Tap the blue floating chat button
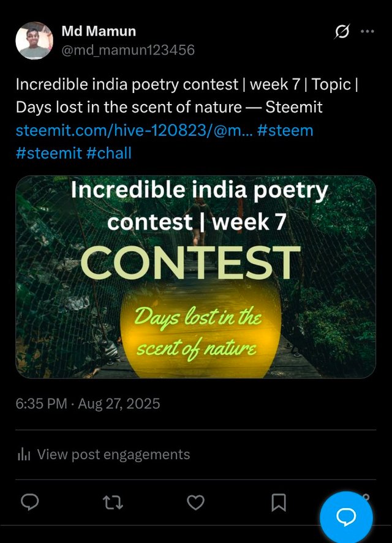 pyautogui.click(x=346, y=517)
